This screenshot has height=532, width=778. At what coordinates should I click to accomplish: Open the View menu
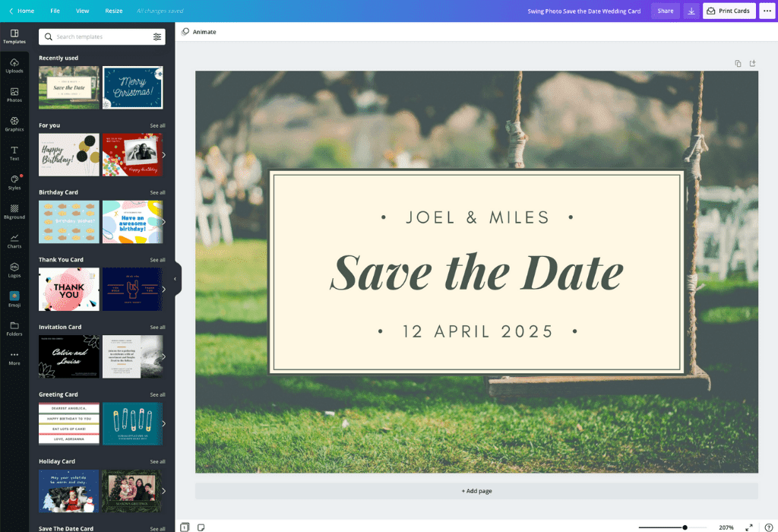pos(82,11)
